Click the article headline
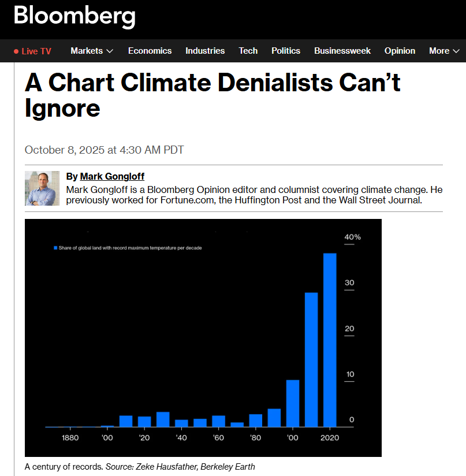 pyautogui.click(x=213, y=95)
